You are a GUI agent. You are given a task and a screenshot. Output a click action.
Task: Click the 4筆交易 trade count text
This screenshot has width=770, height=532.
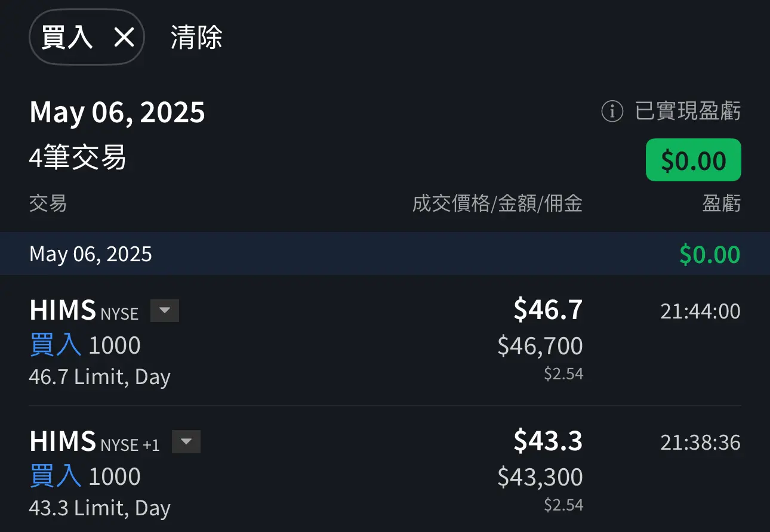pos(78,159)
